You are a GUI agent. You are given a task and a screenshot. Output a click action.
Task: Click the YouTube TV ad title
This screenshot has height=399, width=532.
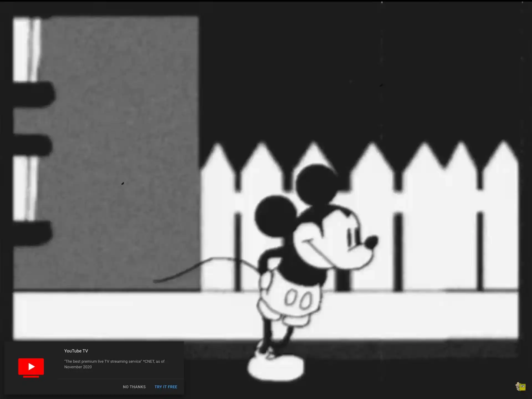tap(76, 351)
